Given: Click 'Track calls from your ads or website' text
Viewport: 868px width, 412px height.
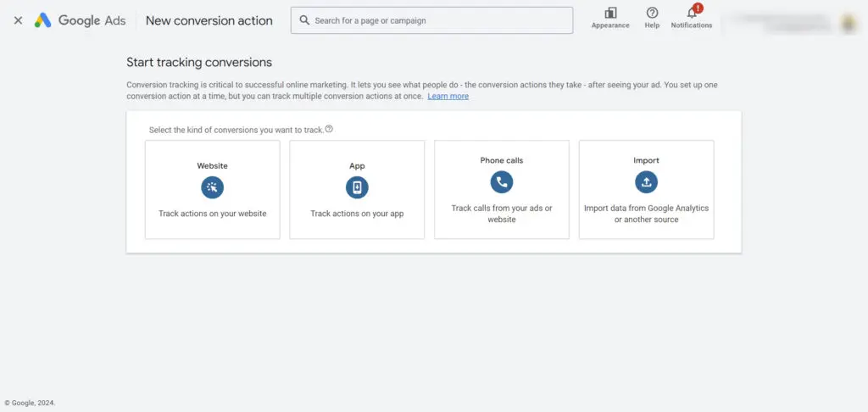Looking at the screenshot, I should [502, 214].
